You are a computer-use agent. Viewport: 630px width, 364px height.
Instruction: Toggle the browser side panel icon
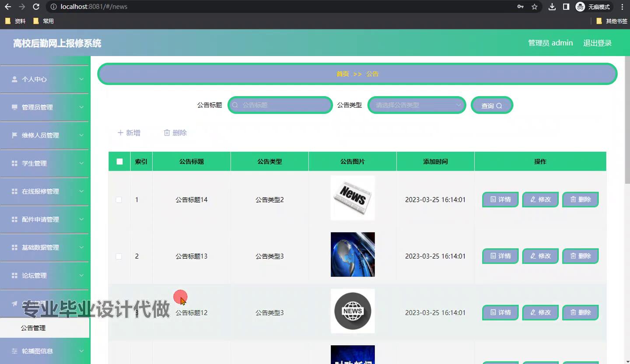pos(566,7)
